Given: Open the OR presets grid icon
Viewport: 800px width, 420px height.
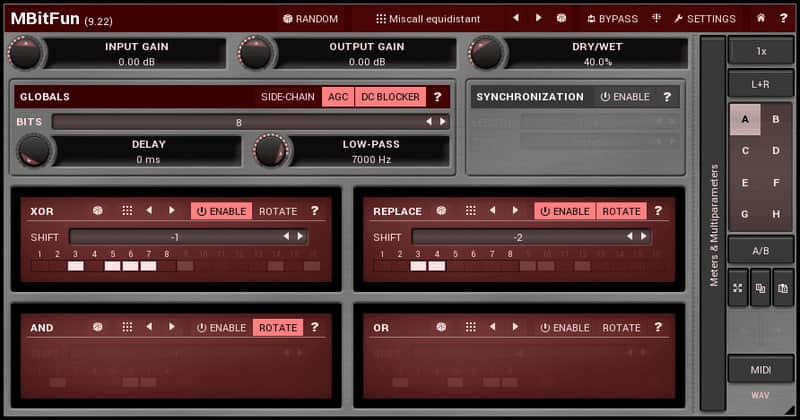Looking at the screenshot, I should [x=470, y=327].
